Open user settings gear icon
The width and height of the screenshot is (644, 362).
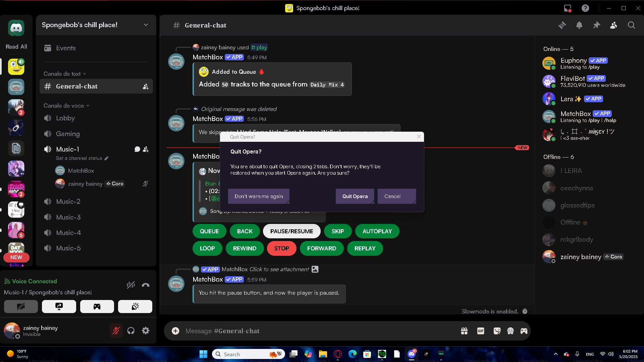[146, 330]
